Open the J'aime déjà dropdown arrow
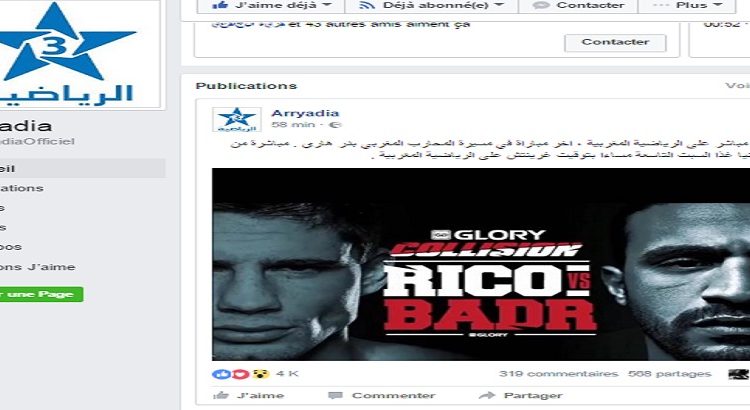Screen dimensions: 750x410 [327, 5]
